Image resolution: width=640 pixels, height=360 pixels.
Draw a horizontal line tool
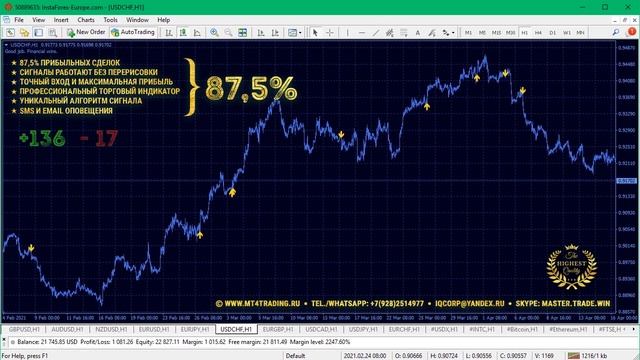click(362, 32)
